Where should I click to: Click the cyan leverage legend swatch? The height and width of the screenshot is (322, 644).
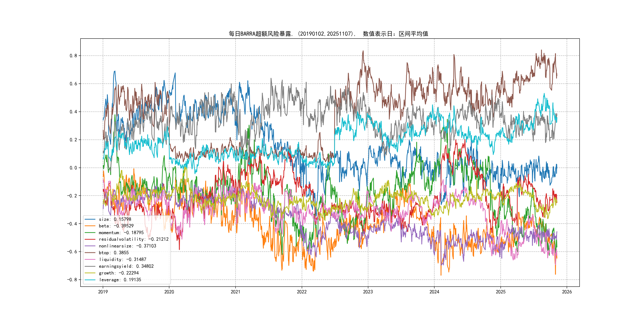click(90, 280)
